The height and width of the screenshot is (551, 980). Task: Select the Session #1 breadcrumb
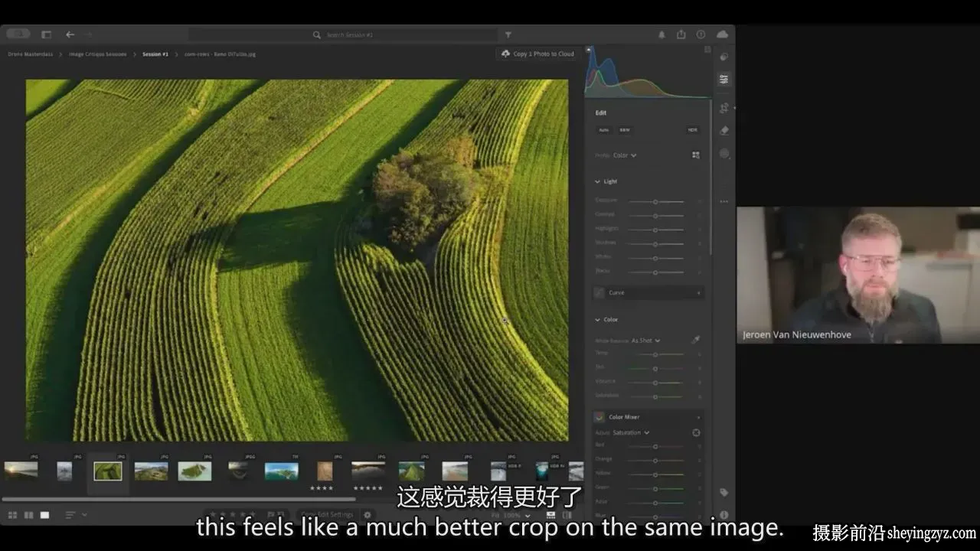pos(155,54)
